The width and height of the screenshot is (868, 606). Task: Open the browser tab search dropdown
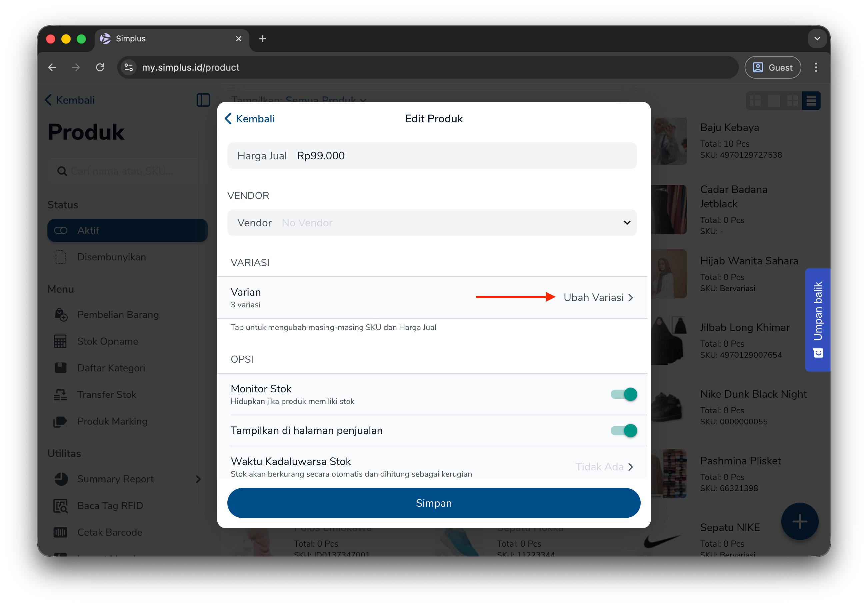pyautogui.click(x=817, y=39)
